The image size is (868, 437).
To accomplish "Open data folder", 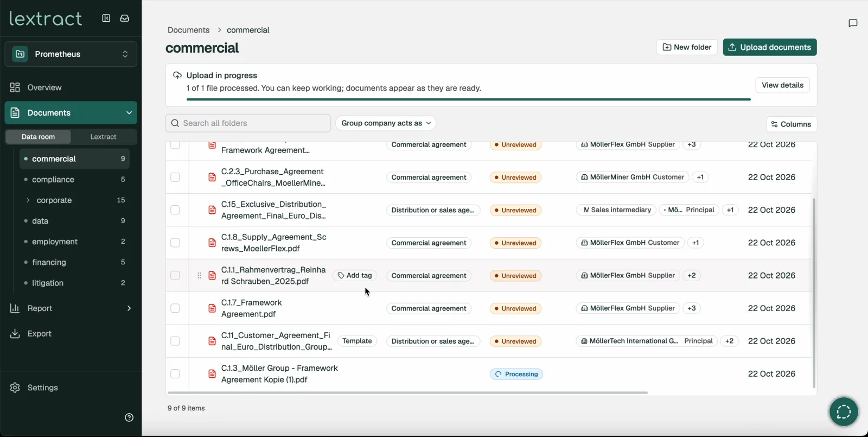I will point(75,221).
